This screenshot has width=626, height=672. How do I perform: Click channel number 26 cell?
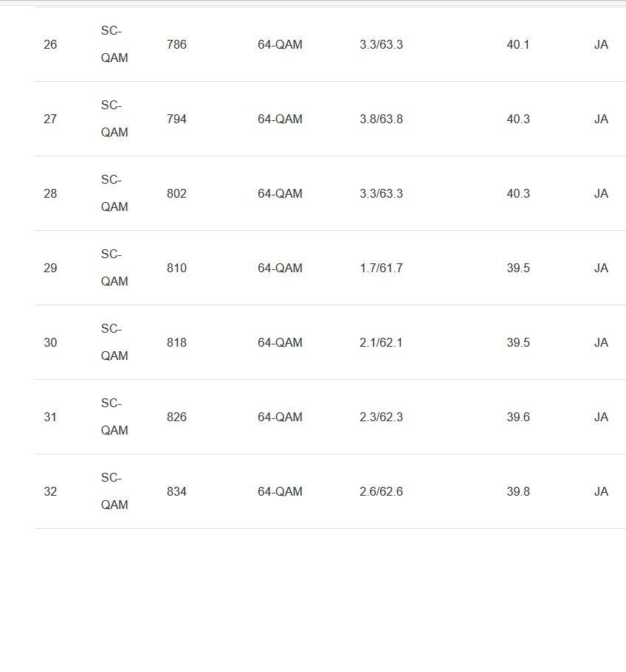pos(50,45)
